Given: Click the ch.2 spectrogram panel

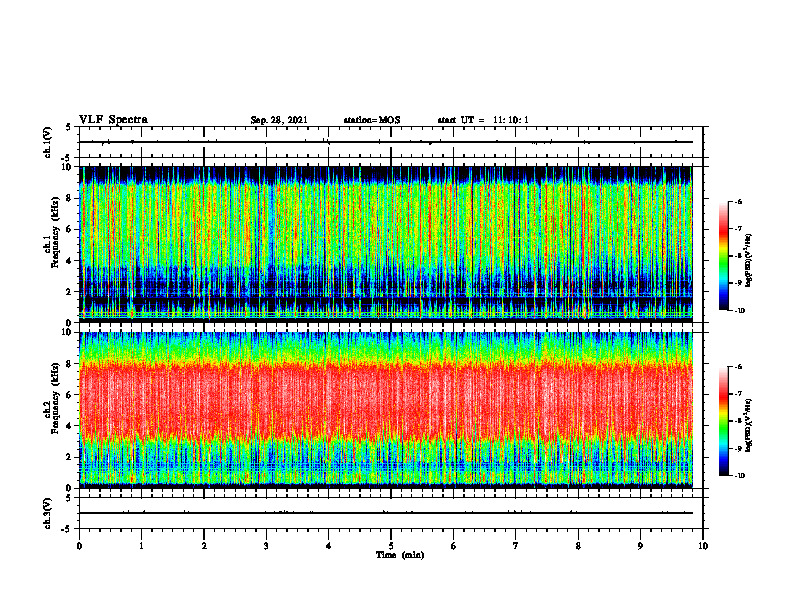Looking at the screenshot, I should [386, 409].
